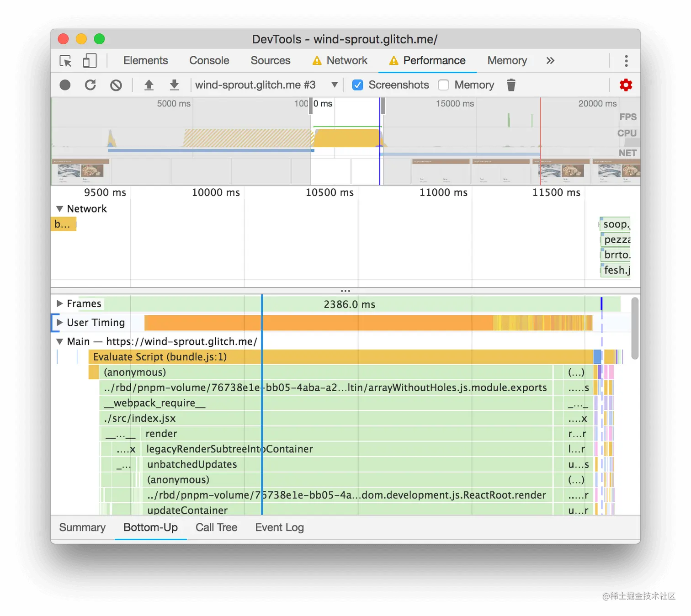Image resolution: width=691 pixels, height=616 pixels.
Task: Select the 'b...' network request bar
Action: point(64,224)
